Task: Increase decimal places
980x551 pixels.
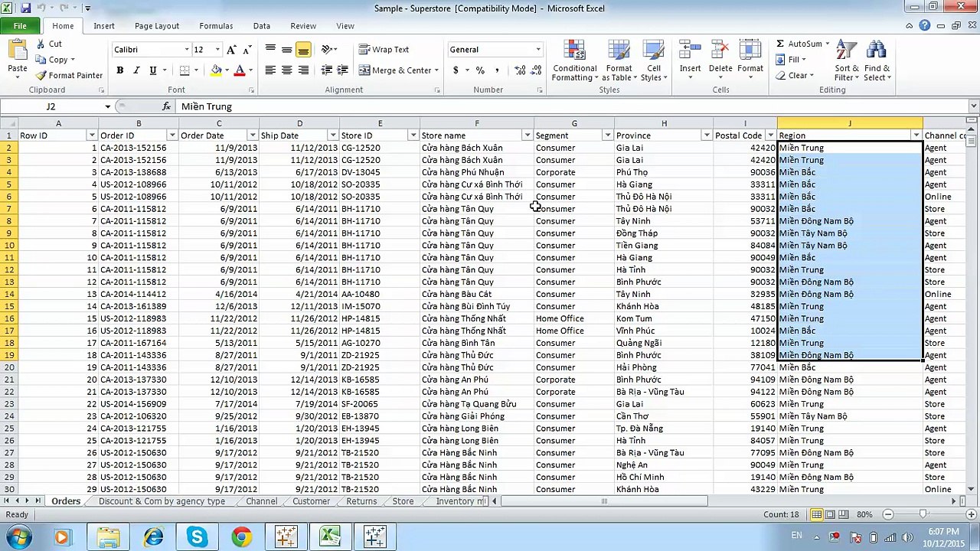Action: click(521, 70)
